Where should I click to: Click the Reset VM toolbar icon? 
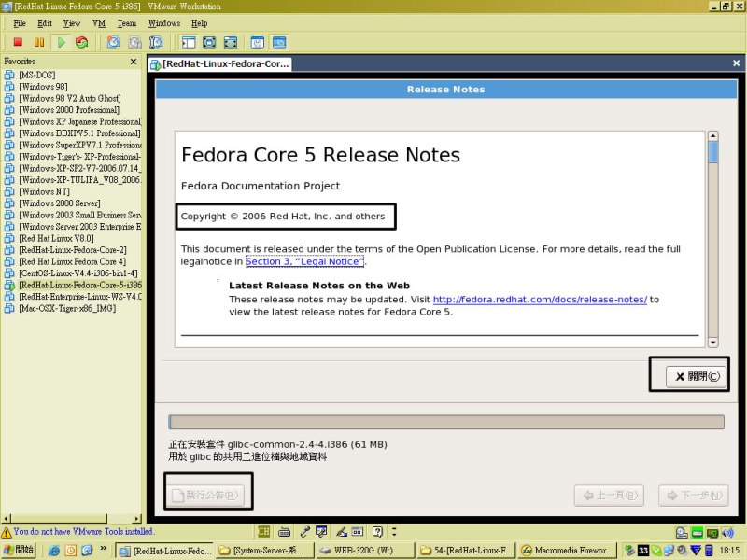(81, 42)
